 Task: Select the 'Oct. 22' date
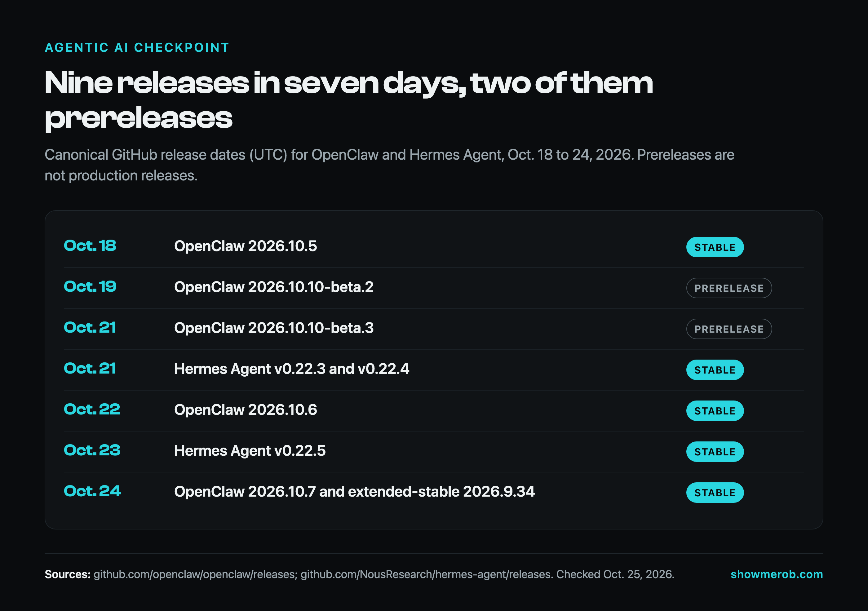(x=92, y=409)
